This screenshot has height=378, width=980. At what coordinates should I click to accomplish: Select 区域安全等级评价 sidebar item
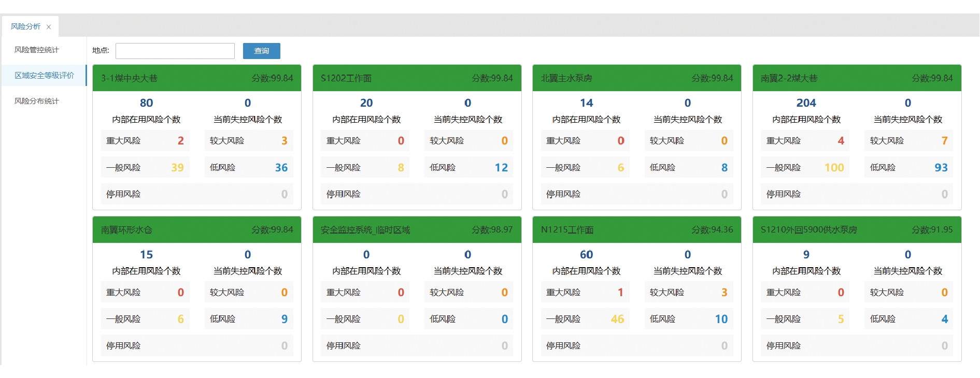44,76
